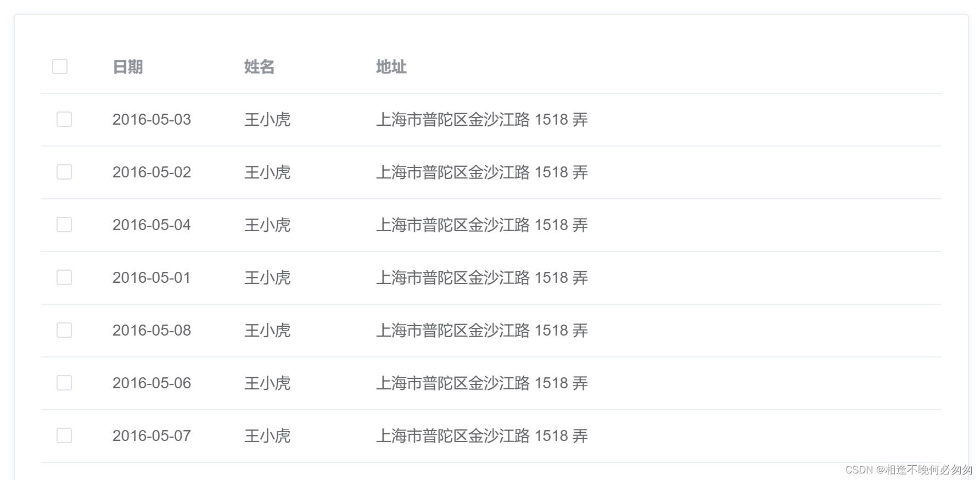The image size is (980, 480).
Task: Check the checkbox for row 2016-05-03
Action: click(64, 119)
